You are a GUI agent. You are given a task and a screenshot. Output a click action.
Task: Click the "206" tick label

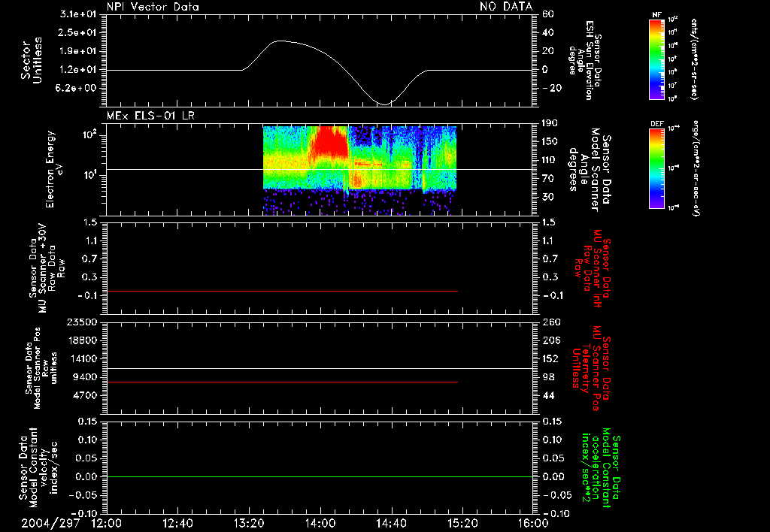point(551,340)
